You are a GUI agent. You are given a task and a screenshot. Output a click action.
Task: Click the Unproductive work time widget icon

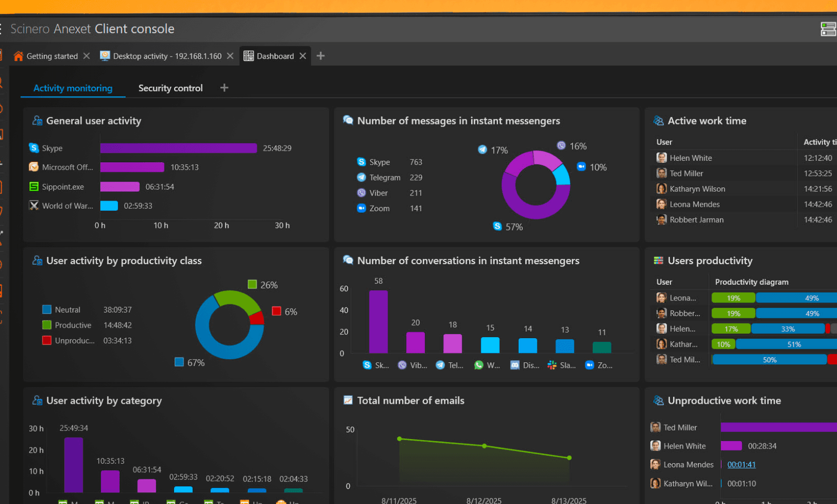point(659,400)
